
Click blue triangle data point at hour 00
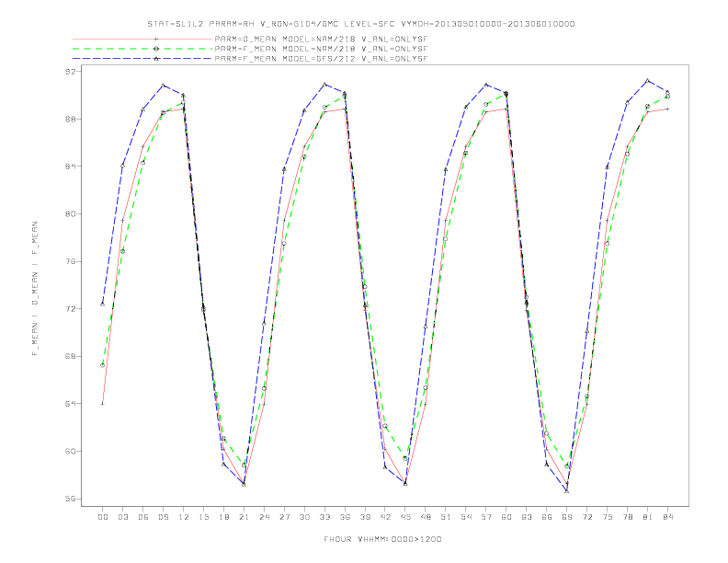(103, 304)
